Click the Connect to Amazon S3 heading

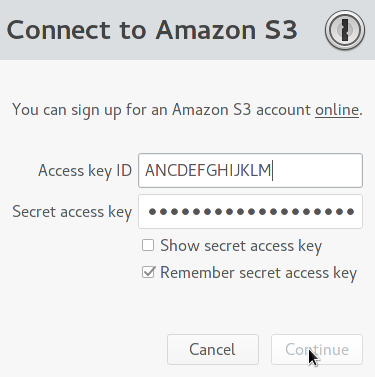click(152, 30)
